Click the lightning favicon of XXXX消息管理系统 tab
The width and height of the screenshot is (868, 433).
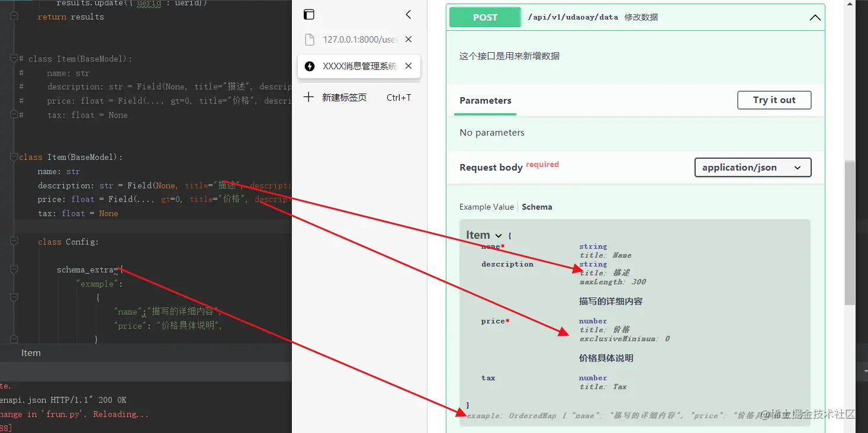pyautogui.click(x=309, y=66)
